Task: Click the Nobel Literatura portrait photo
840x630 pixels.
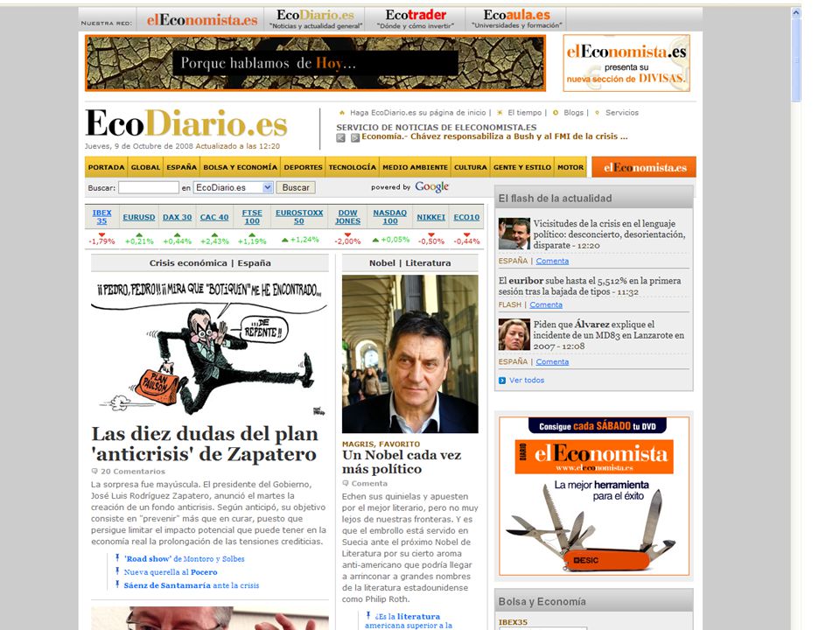Action: pyautogui.click(x=410, y=354)
